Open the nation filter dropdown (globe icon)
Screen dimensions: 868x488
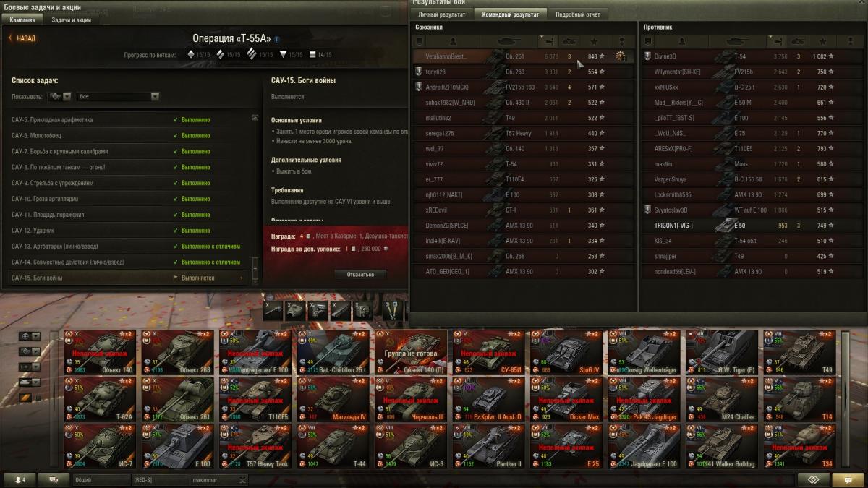click(x=30, y=336)
